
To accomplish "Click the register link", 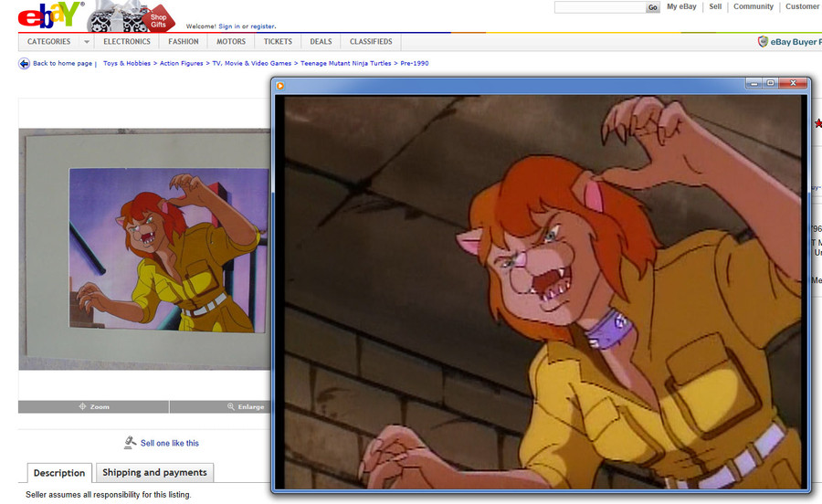I will (x=262, y=26).
